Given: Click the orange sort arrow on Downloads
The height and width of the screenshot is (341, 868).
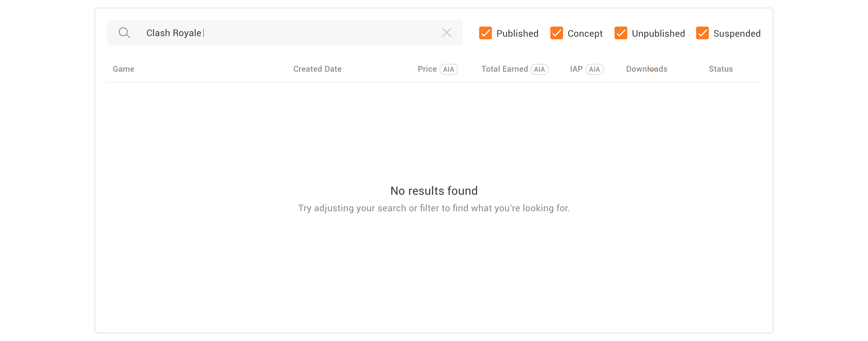Looking at the screenshot, I should 652,70.
